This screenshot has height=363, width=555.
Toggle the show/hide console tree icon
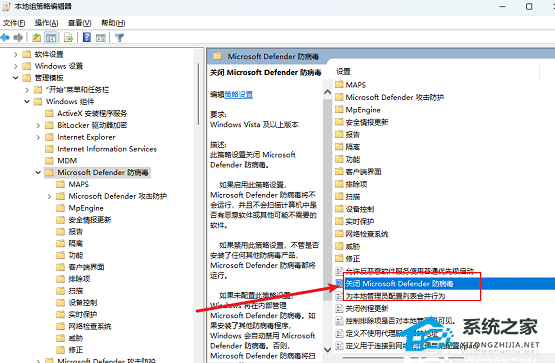click(51, 38)
